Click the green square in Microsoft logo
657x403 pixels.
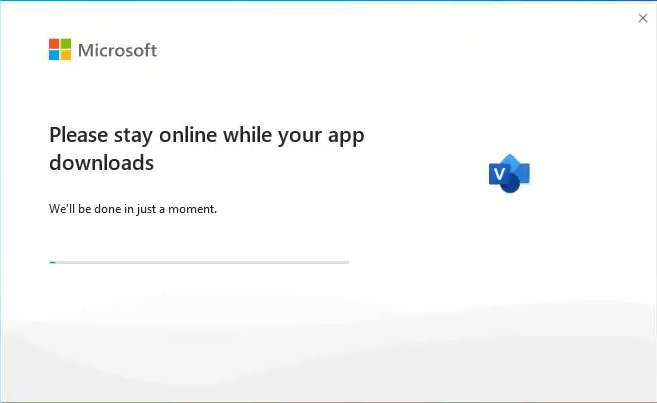tap(66, 44)
